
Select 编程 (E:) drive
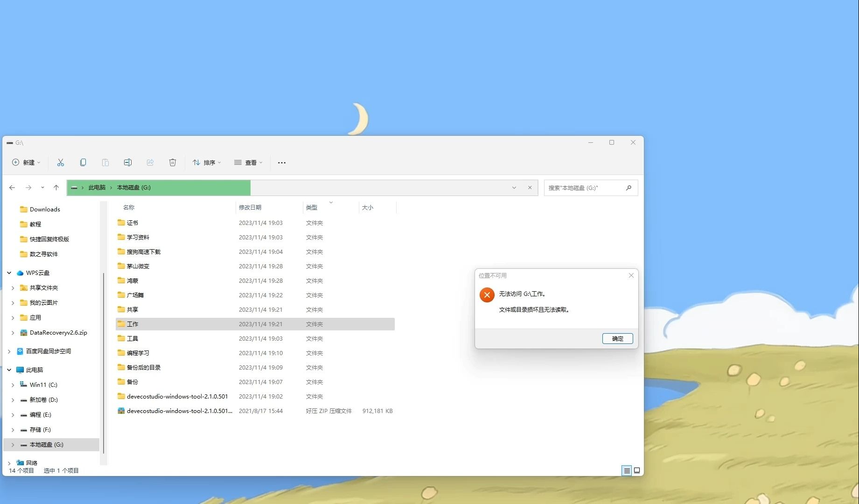pyautogui.click(x=41, y=414)
